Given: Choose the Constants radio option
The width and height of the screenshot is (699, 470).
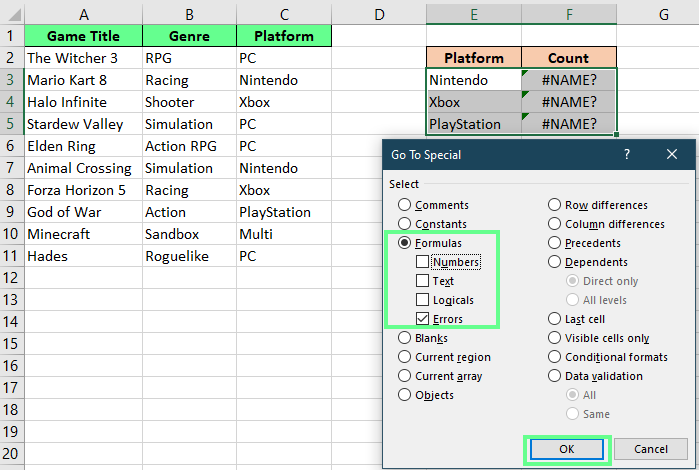Looking at the screenshot, I should tap(405, 224).
